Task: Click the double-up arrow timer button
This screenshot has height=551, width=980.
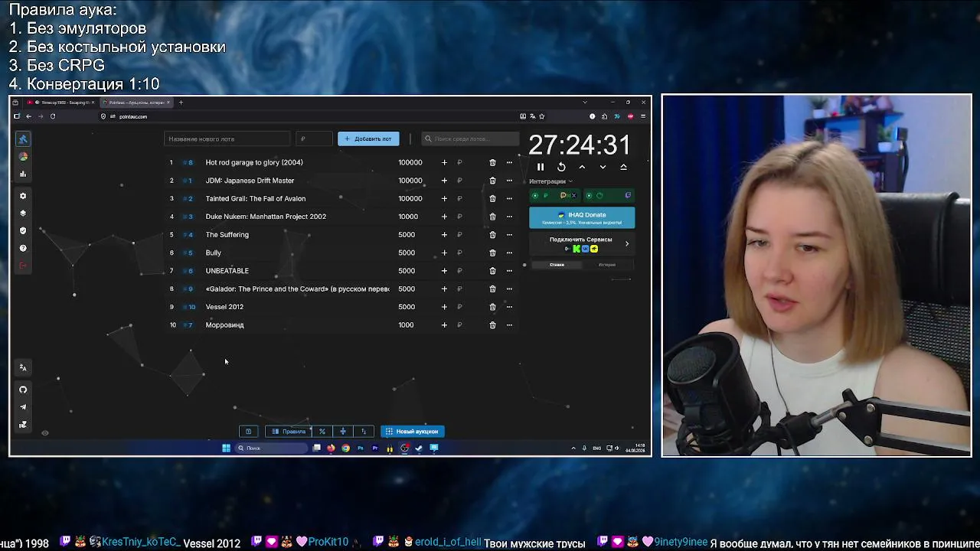Action: (x=623, y=167)
